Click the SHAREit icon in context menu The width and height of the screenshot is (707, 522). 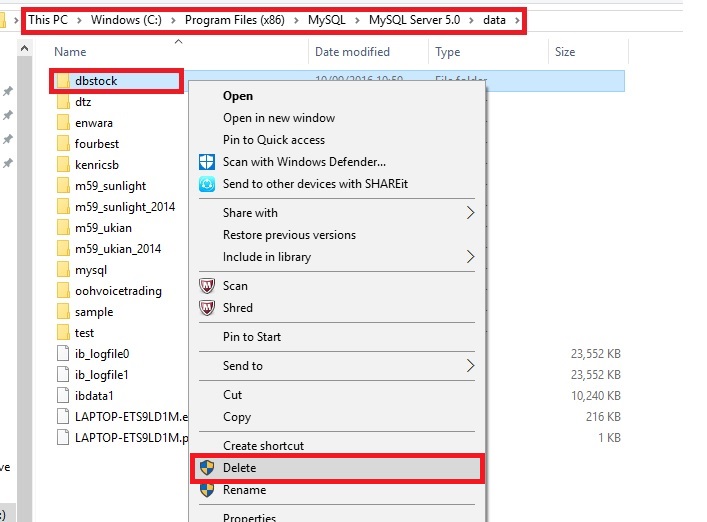pos(207,184)
